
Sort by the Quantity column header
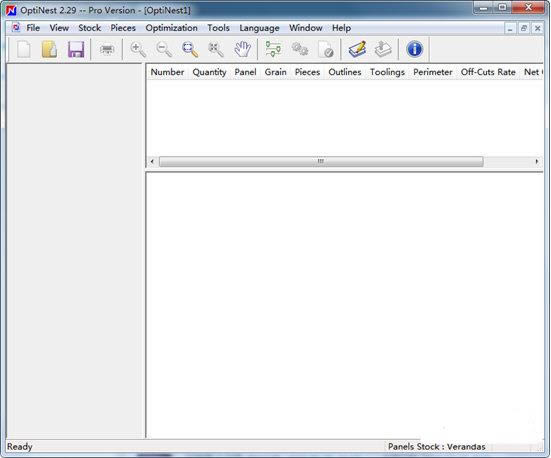[x=209, y=72]
